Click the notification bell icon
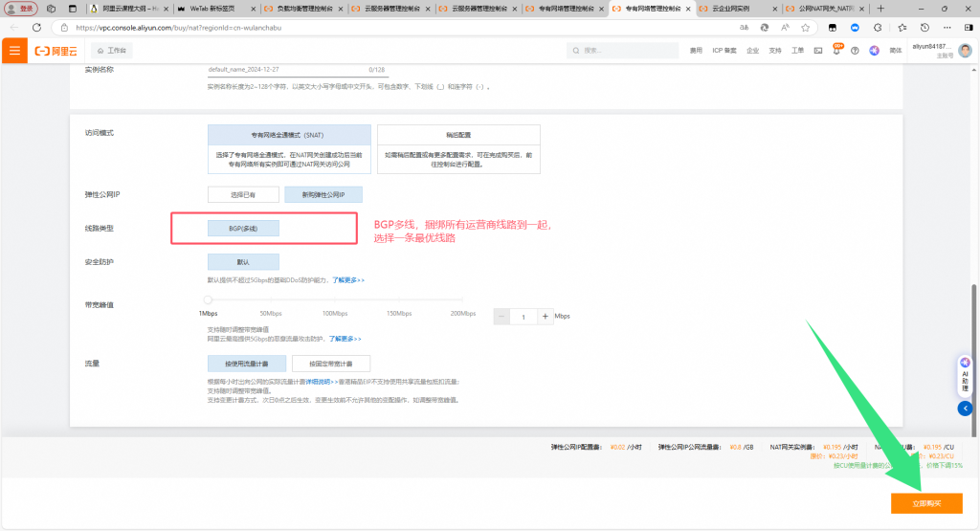This screenshot has height=531, width=980. [x=836, y=50]
